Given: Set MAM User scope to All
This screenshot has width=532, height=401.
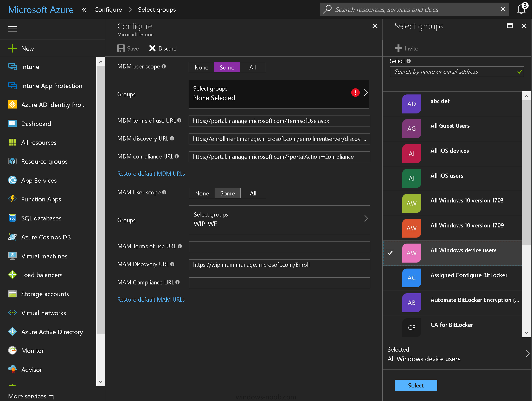Looking at the screenshot, I should pos(253,193).
